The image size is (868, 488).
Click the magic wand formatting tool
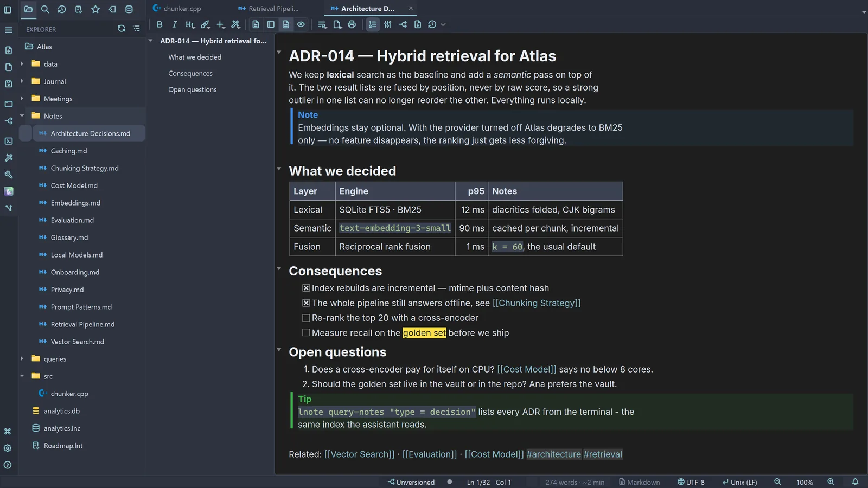235,24
